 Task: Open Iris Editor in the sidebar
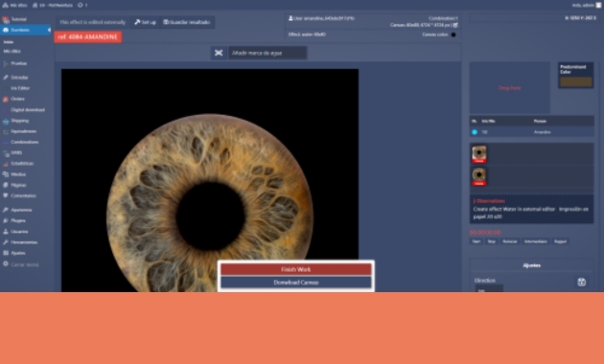(20, 88)
